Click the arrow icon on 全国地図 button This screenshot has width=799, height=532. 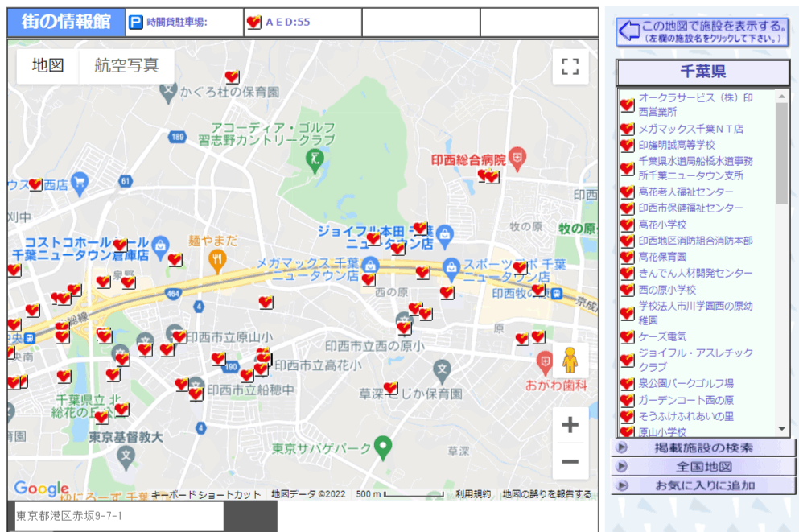click(x=622, y=466)
